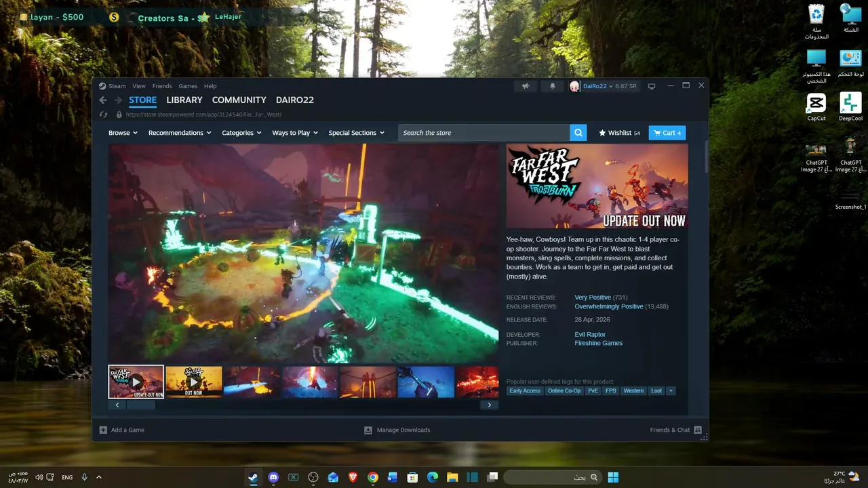Click the Steam forward navigation arrow

118,100
